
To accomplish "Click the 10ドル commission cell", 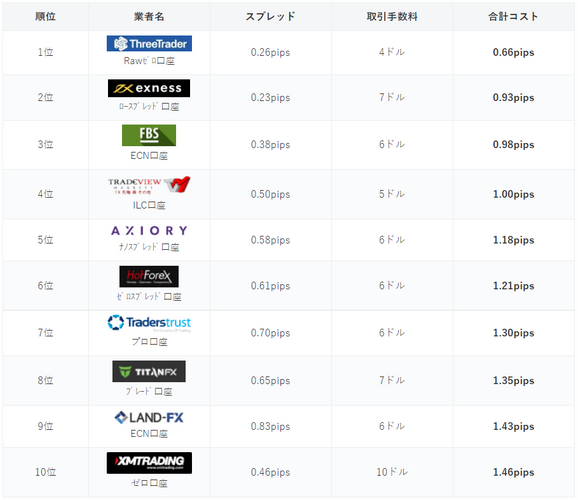I will (x=392, y=472).
